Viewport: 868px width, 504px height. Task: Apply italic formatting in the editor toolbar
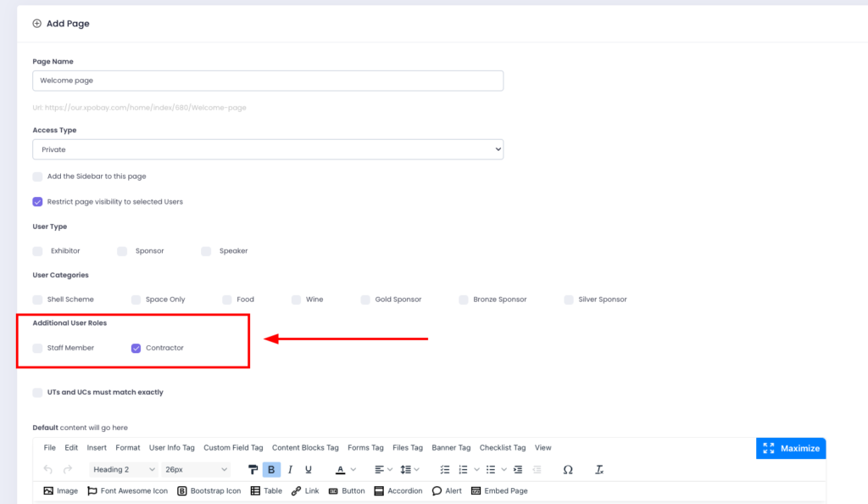[x=290, y=469]
